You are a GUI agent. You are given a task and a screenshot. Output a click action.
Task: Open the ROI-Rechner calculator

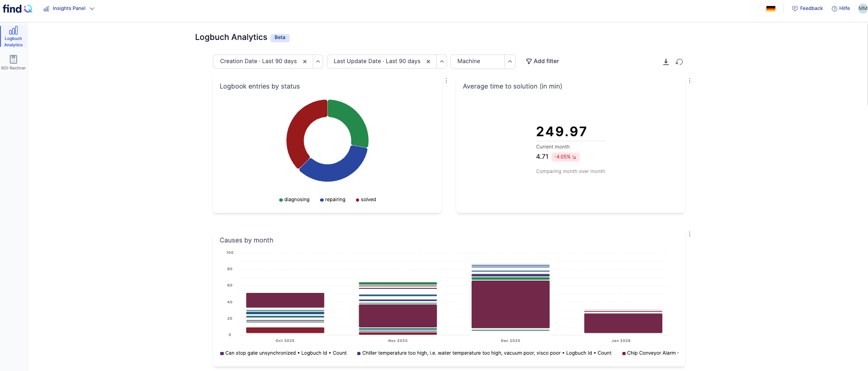coord(13,63)
